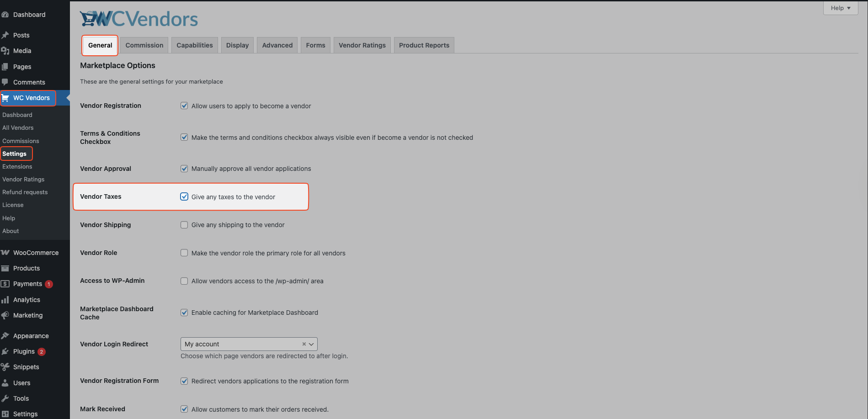Open All Vendors submenu link
Screen dimensions: 868x419
18,127
